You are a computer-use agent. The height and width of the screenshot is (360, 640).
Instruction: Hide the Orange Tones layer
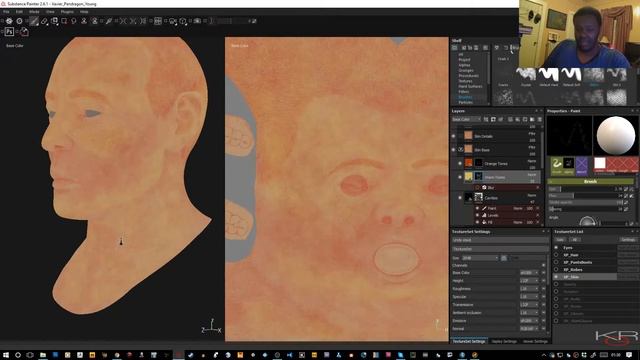click(x=460, y=163)
